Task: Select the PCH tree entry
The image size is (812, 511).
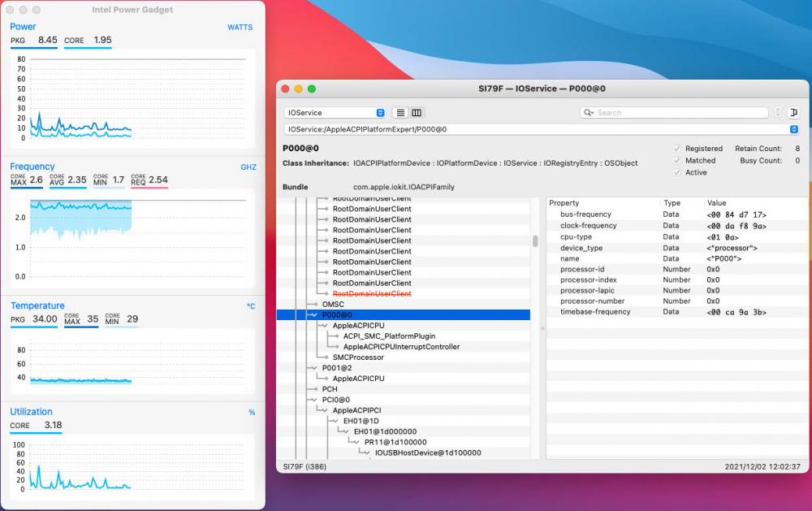Action: pyautogui.click(x=330, y=389)
